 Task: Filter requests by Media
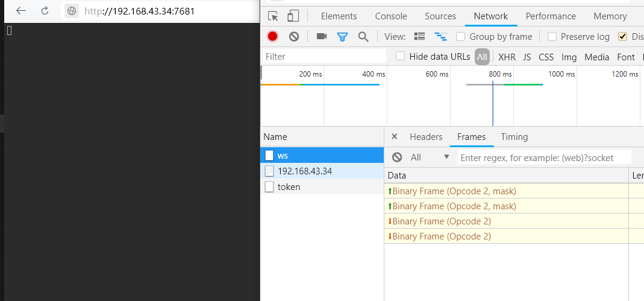(597, 57)
